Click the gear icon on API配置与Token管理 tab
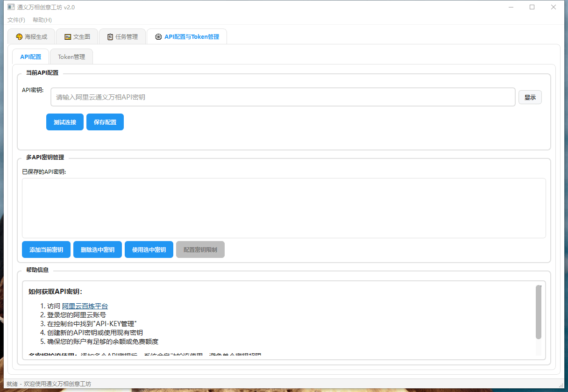This screenshot has width=568, height=392. coord(158,37)
